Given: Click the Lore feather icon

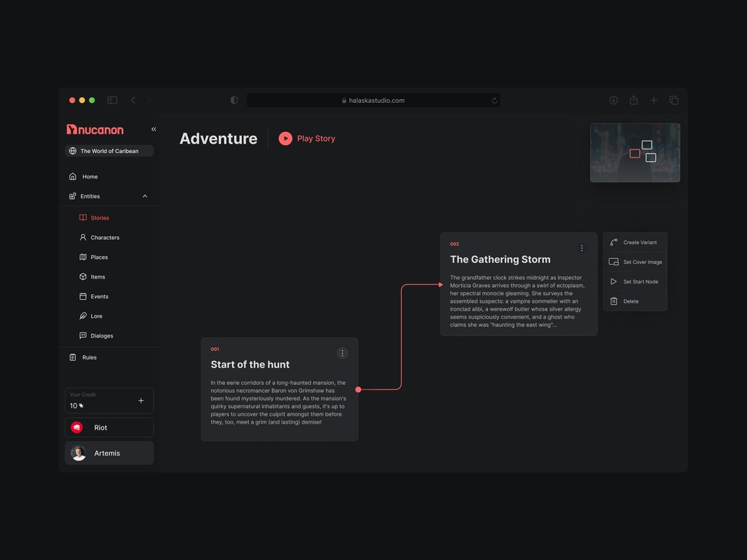Looking at the screenshot, I should (x=83, y=316).
